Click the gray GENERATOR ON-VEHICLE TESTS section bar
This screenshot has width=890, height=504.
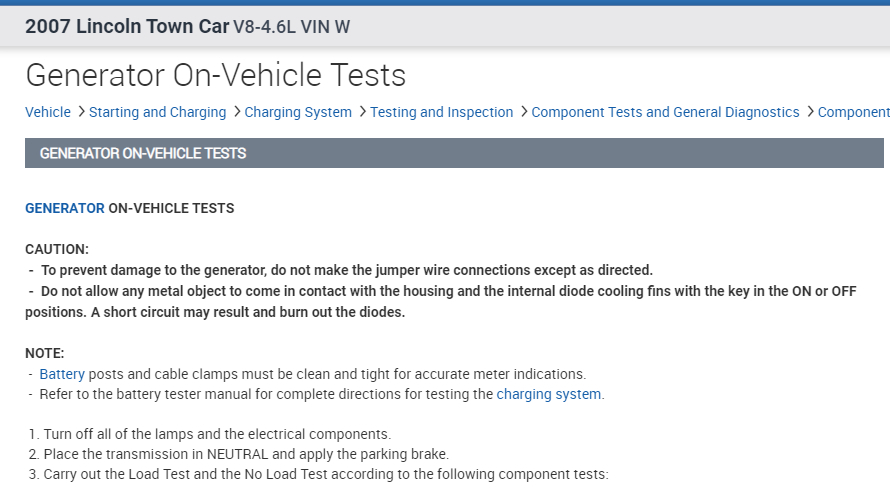click(454, 153)
